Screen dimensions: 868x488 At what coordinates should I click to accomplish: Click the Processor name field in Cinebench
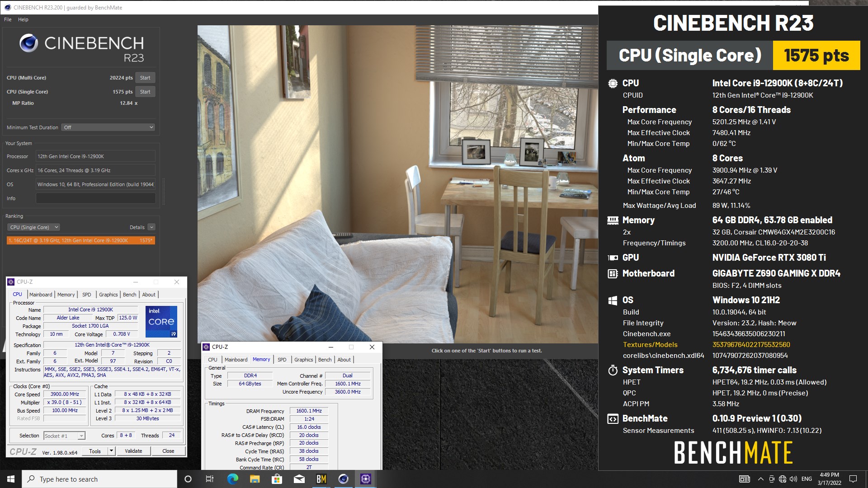[95, 156]
